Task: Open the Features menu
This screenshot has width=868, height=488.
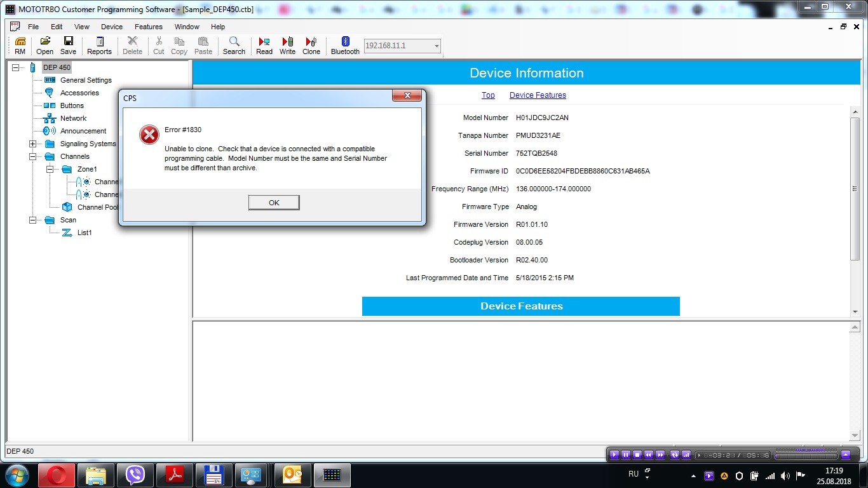Action: click(149, 27)
